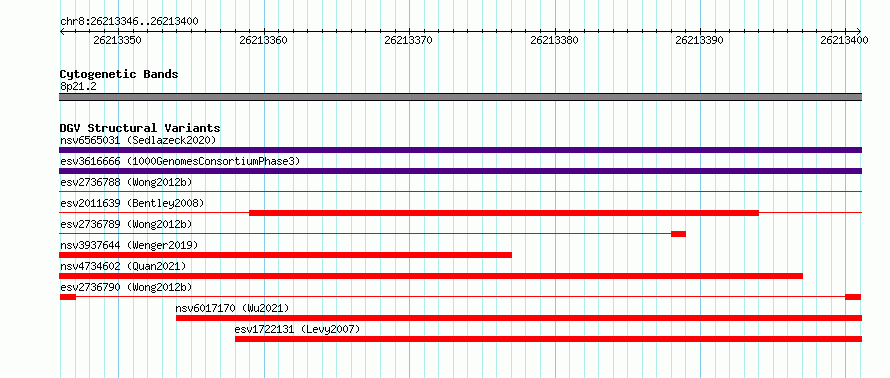Click ruler position 26213360
This screenshot has height=378, width=890.
(263, 40)
